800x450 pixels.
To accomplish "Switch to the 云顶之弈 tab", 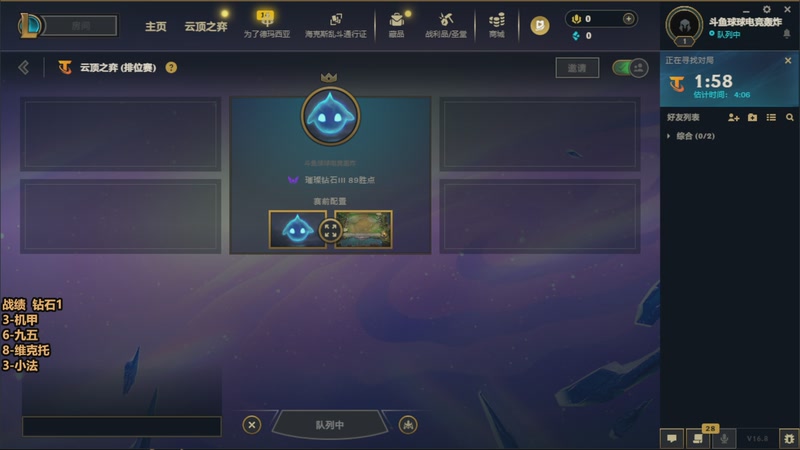I will coord(206,27).
